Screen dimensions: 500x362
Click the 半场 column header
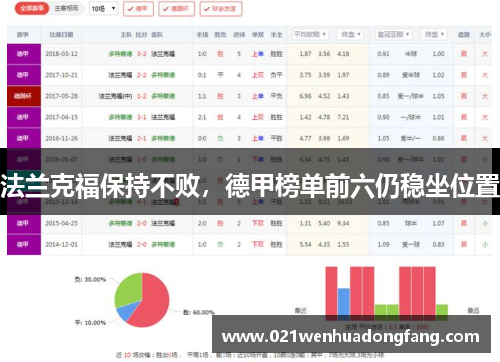pyautogui.click(x=202, y=35)
